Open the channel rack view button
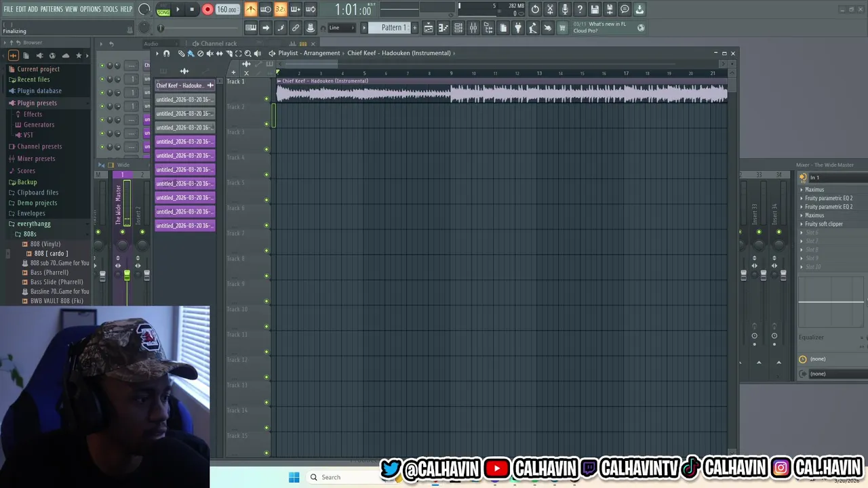This screenshot has width=868, height=488. coord(458,28)
